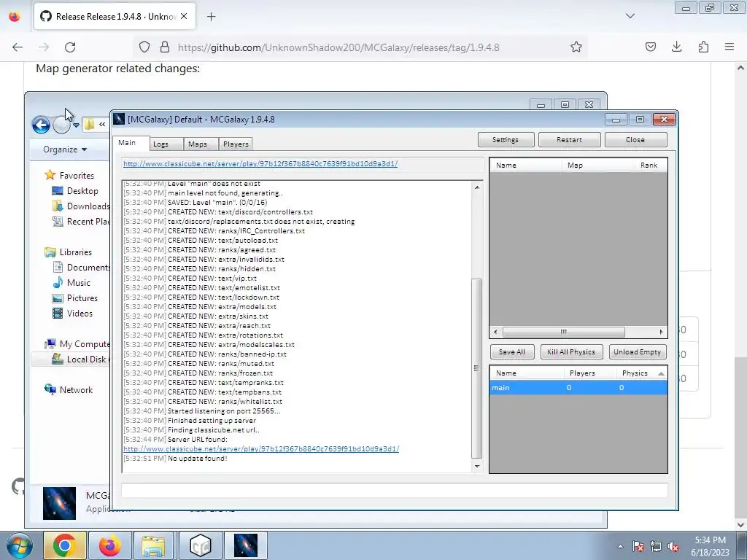The width and height of the screenshot is (747, 560).
Task: Click the MCGalaxy window title icon
Action: click(x=119, y=119)
